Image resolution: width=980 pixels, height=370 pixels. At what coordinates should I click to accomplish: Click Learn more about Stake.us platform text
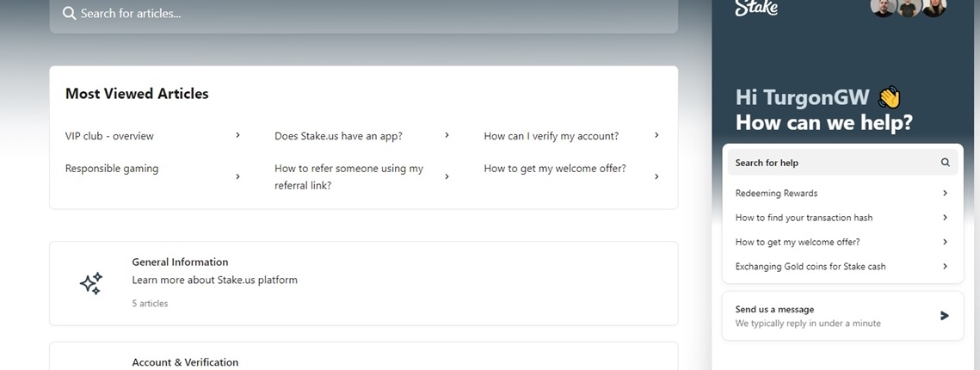214,280
